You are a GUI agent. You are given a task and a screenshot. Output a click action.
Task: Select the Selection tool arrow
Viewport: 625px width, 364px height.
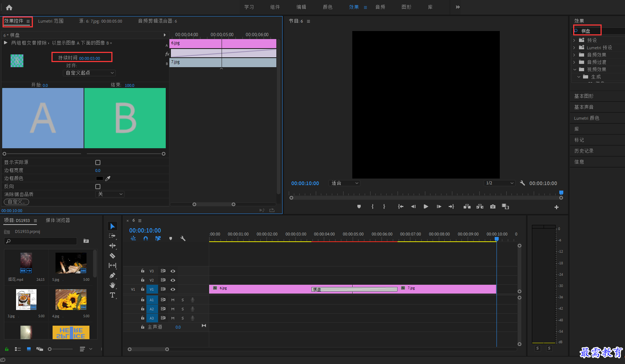pyautogui.click(x=112, y=226)
